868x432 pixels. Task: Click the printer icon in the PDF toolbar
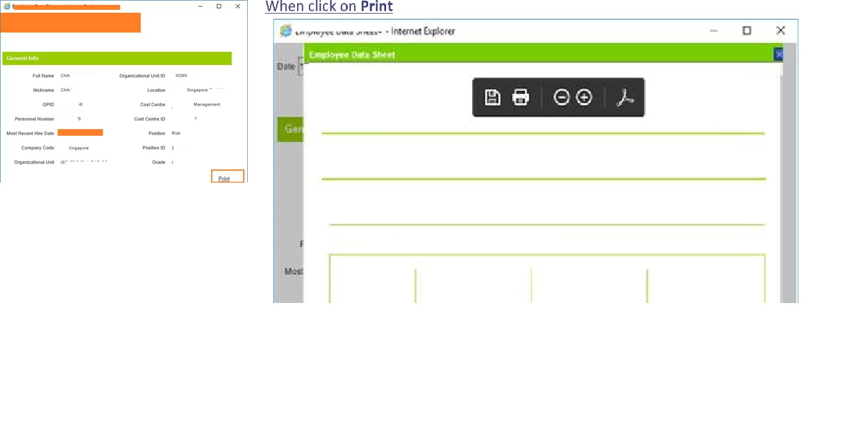[521, 97]
